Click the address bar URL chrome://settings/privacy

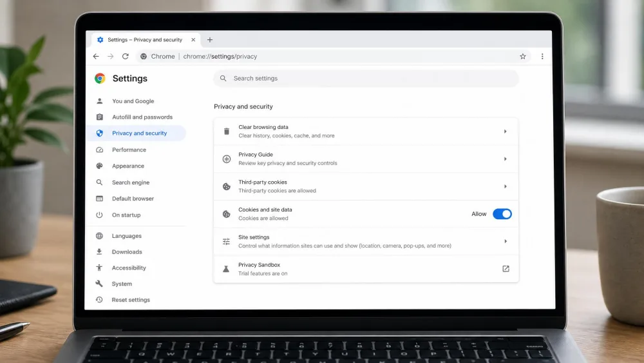coord(220,56)
